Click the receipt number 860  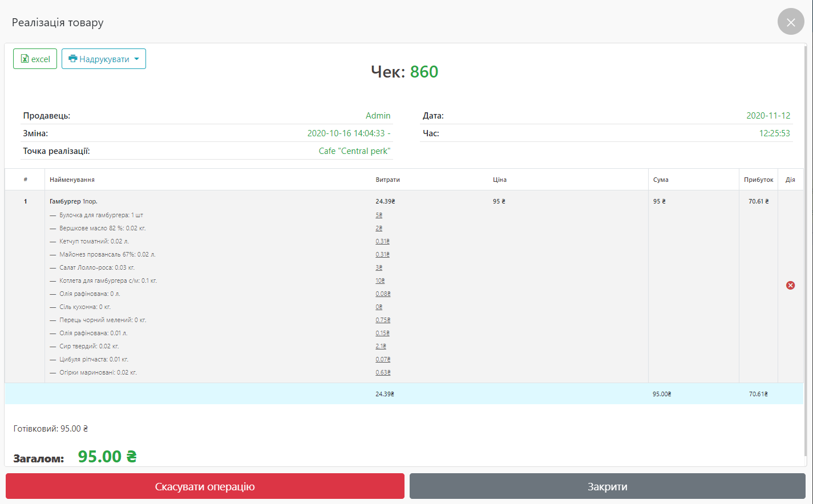pyautogui.click(x=424, y=72)
